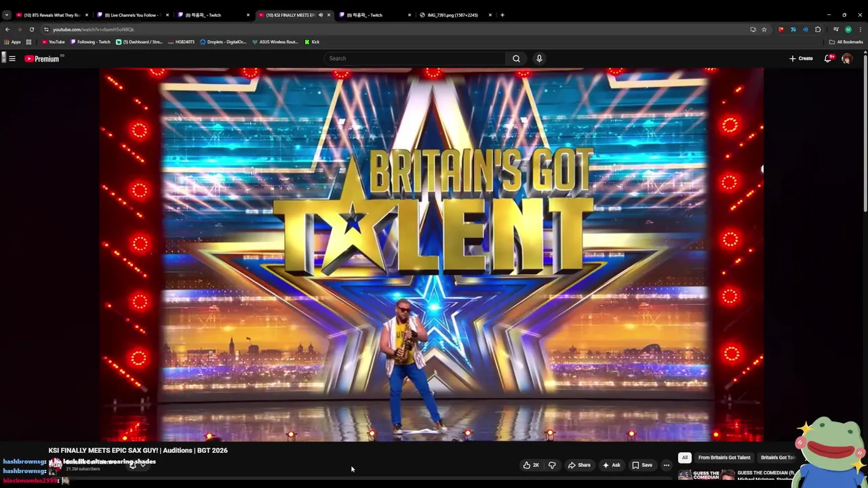Open Chrome profile M avatar
The height and width of the screenshot is (488, 868).
pos(848,29)
